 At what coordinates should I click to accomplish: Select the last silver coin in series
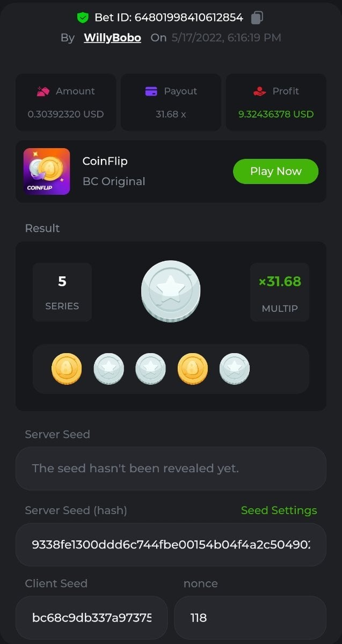pyautogui.click(x=235, y=369)
